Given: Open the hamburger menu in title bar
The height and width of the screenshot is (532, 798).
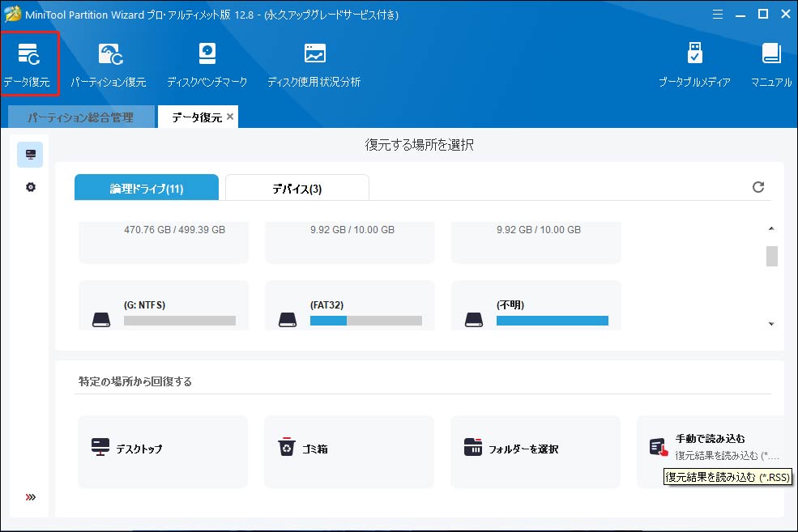Looking at the screenshot, I should click(718, 15).
